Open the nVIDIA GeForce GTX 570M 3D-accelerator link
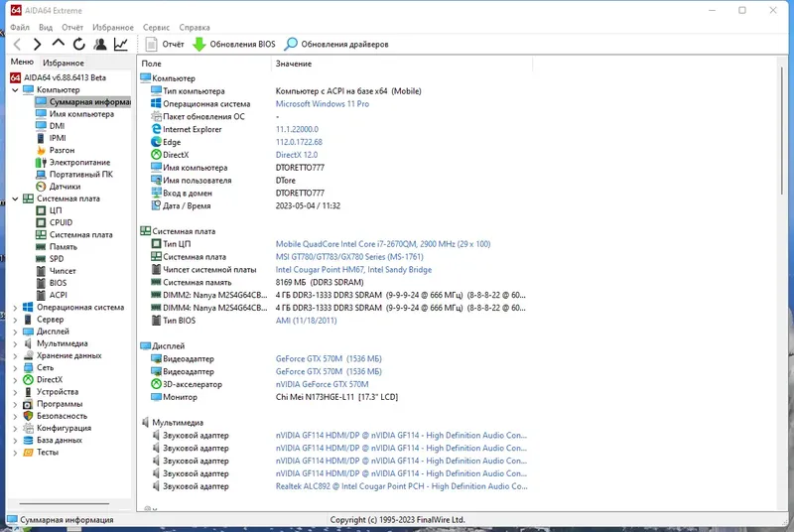Viewport: 794px width, 532px height. (322, 384)
